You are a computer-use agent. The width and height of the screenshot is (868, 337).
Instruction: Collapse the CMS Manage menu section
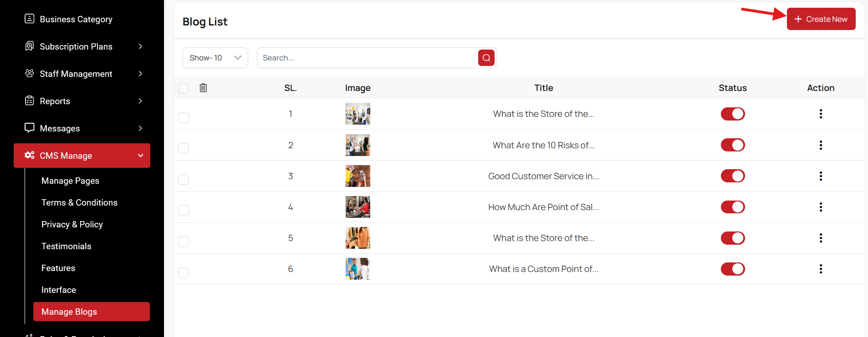140,156
